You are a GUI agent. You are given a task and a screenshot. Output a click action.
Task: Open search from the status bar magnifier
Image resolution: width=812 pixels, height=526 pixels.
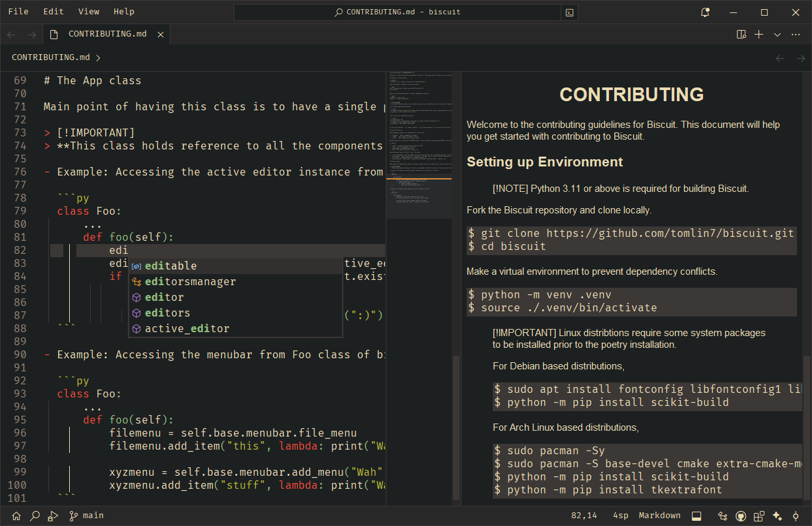[35, 516]
